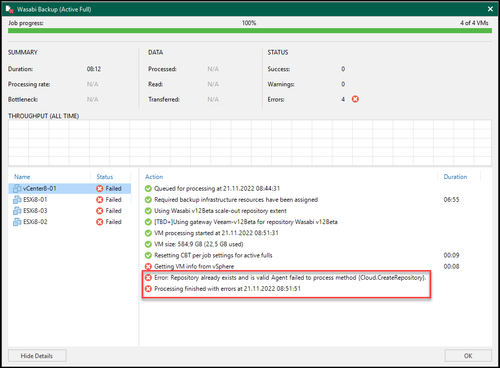Click red error icon for Processing finished with errors

[148, 289]
